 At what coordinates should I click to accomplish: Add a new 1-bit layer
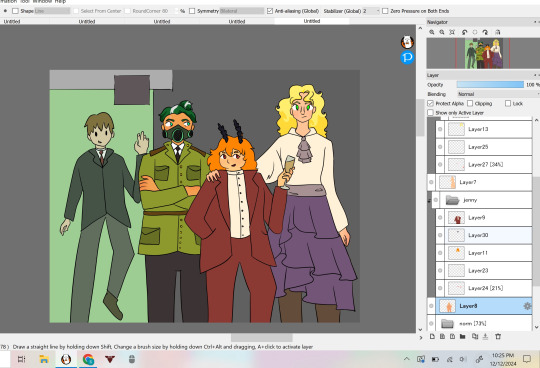[x=452, y=336]
